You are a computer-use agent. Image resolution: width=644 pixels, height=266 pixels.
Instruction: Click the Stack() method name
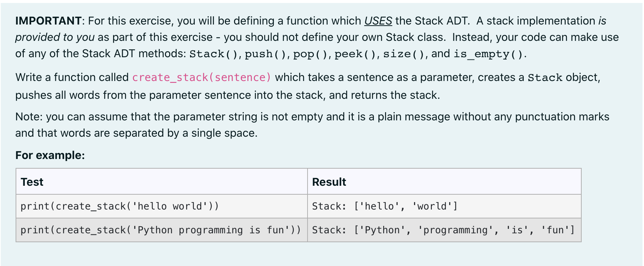tap(214, 54)
